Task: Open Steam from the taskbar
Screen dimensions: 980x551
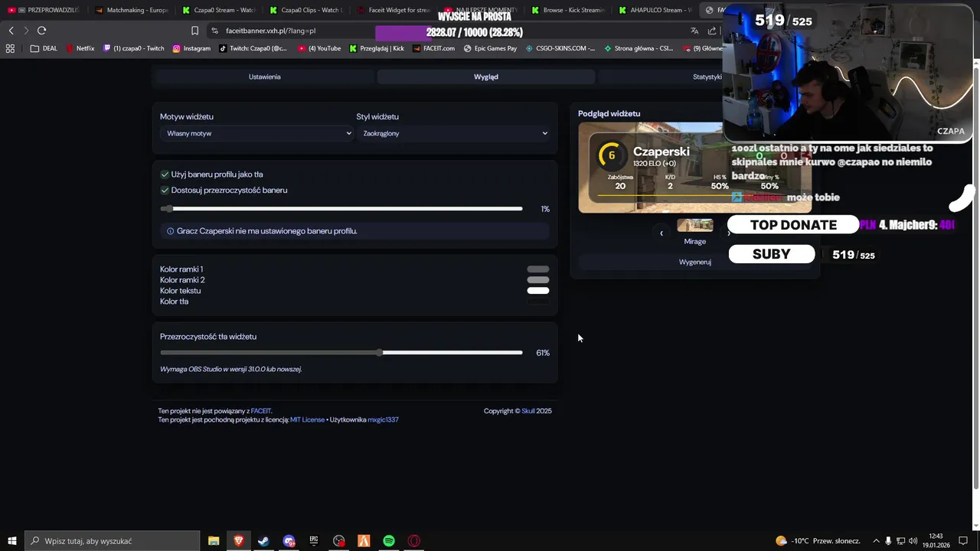Action: 263,541
